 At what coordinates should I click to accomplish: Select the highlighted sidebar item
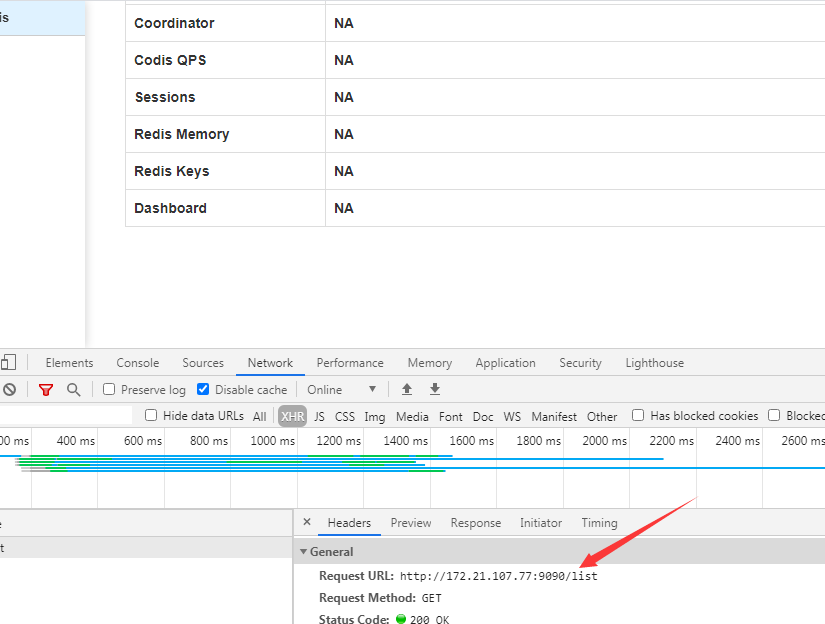42,18
